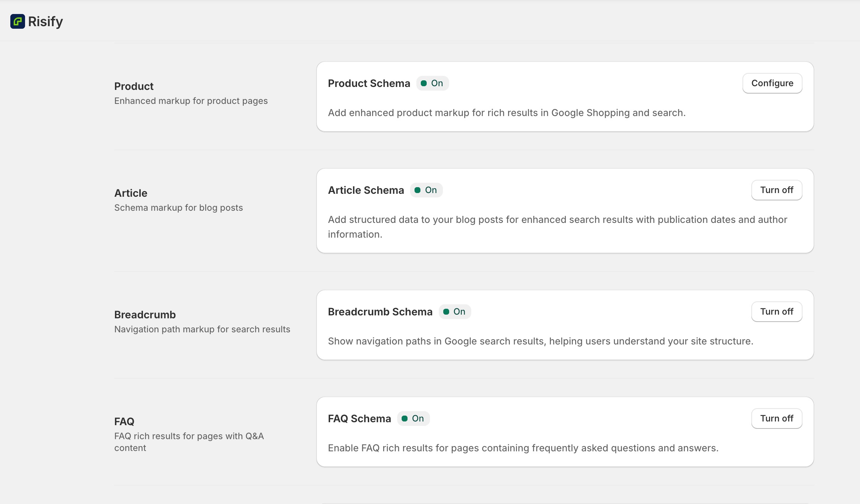Click the green status dot beside FAQ Schema
The image size is (860, 504).
tap(405, 418)
